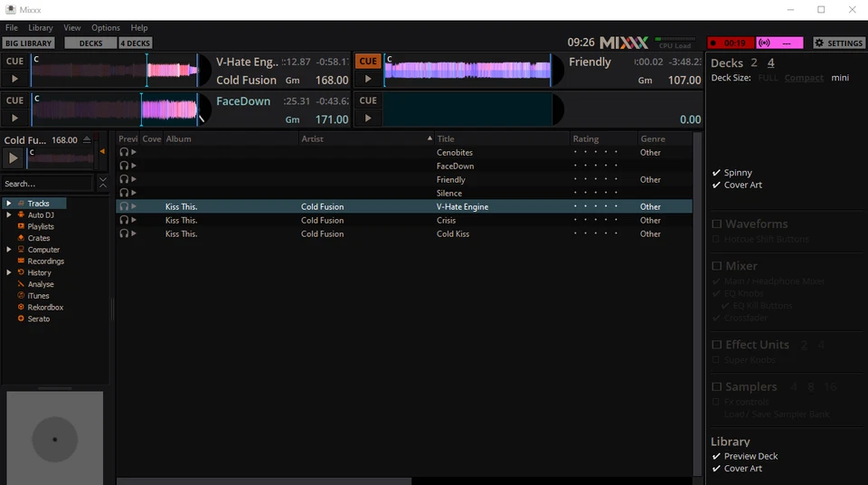The height and width of the screenshot is (485, 868).
Task: Toggle the Library Cover Art checkbox
Action: 716,469
